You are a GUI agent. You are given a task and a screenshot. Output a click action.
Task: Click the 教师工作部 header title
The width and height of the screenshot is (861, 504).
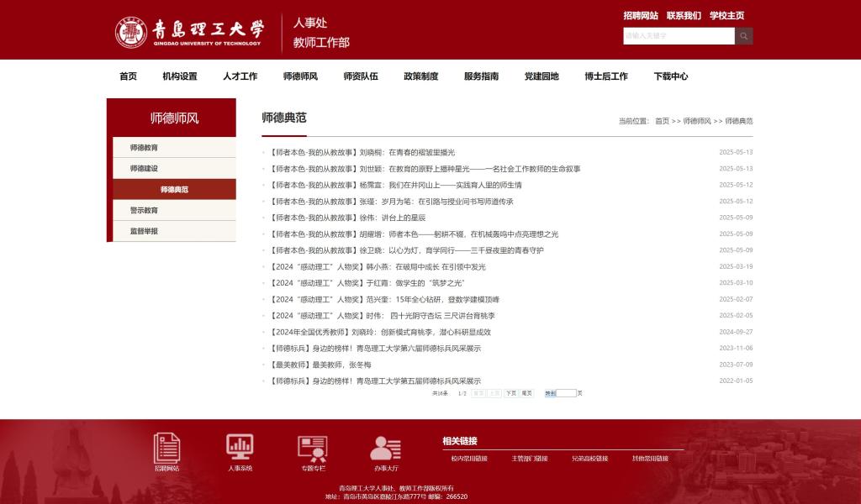(321, 43)
